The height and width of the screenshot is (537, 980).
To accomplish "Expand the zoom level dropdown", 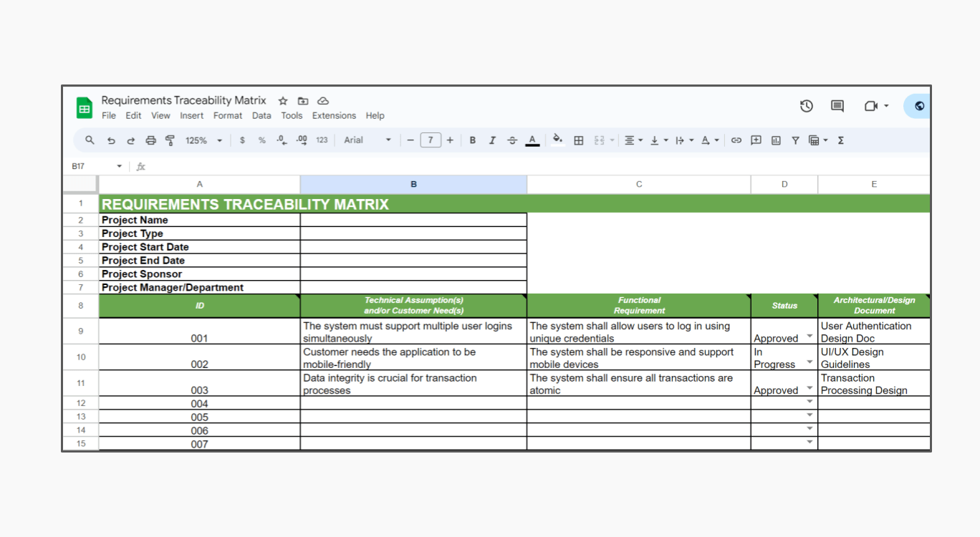I will click(x=218, y=140).
